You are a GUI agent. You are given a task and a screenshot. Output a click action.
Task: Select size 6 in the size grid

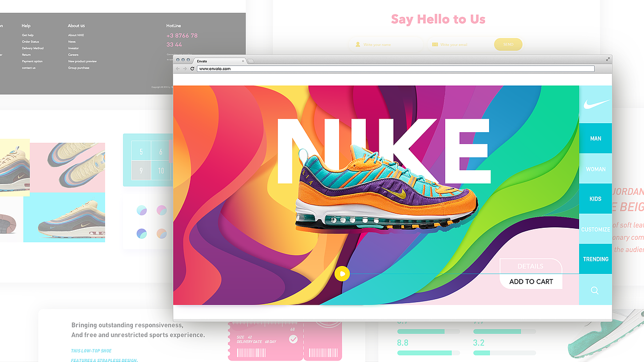point(161,151)
